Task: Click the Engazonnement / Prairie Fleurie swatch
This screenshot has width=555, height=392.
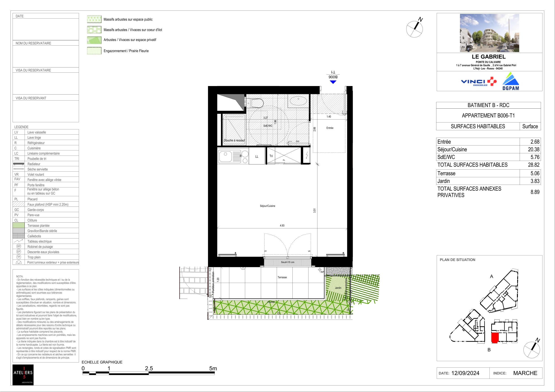Action: [94, 51]
